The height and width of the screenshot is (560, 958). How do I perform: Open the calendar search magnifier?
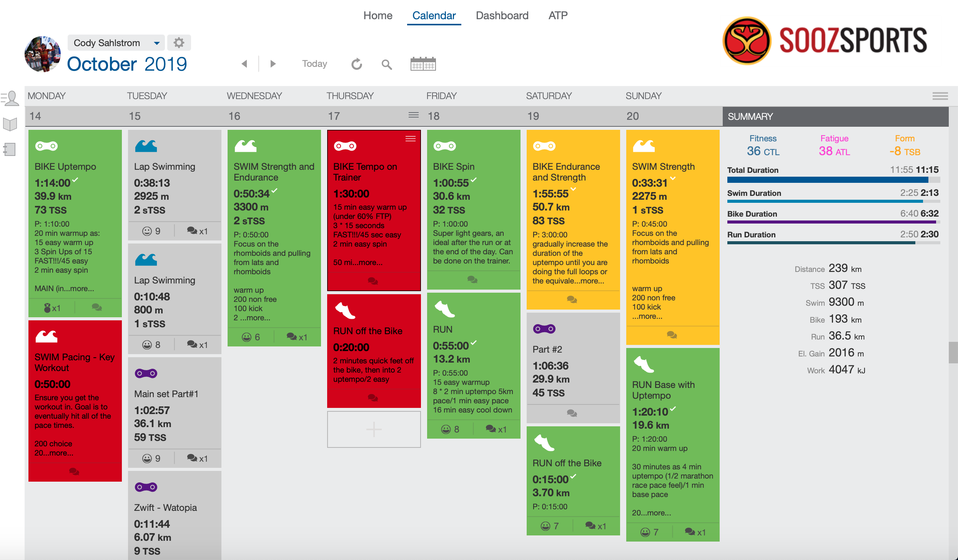(387, 65)
